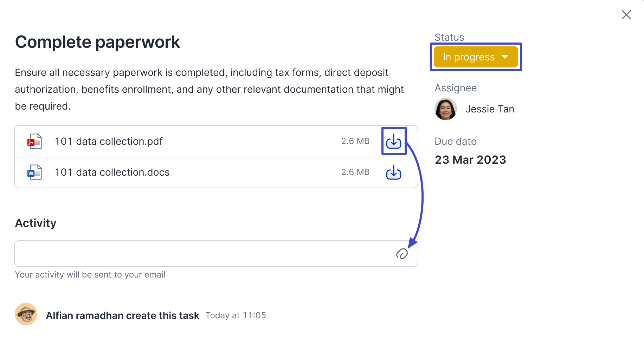Open the 101 data collection.docs filename

point(112,172)
